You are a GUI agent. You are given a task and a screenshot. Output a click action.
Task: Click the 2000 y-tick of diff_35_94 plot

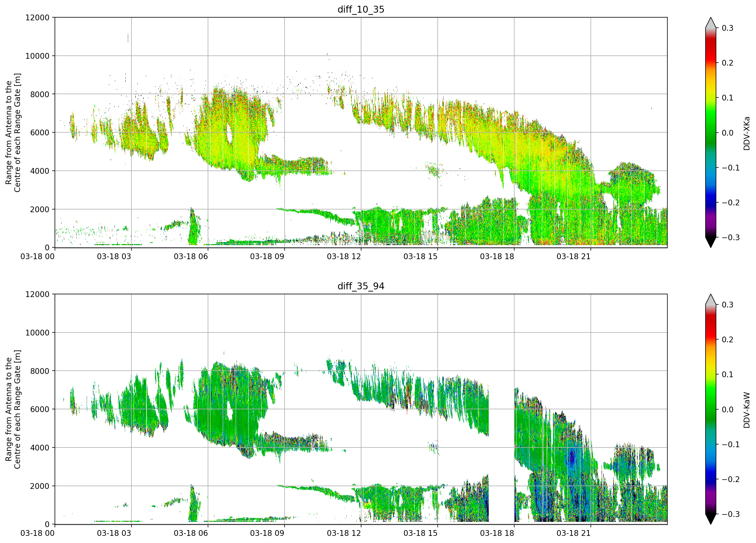[40, 486]
